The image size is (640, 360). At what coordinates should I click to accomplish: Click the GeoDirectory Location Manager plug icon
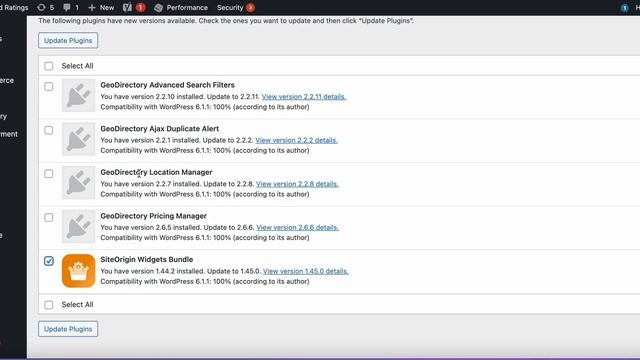point(78,183)
